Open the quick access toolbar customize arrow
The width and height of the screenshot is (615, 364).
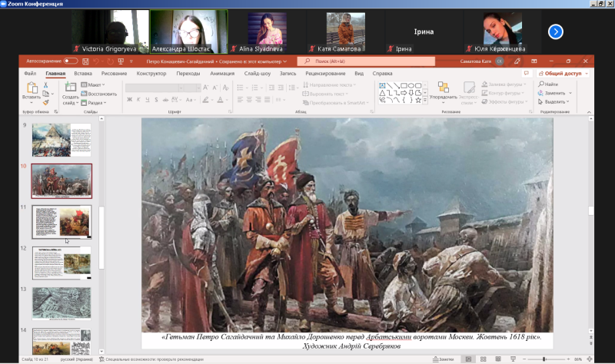tap(131, 61)
